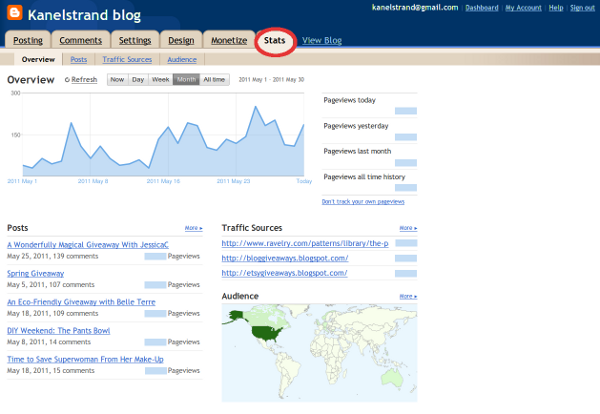
Task: Click the Pageviews last month label
Action: (x=357, y=152)
